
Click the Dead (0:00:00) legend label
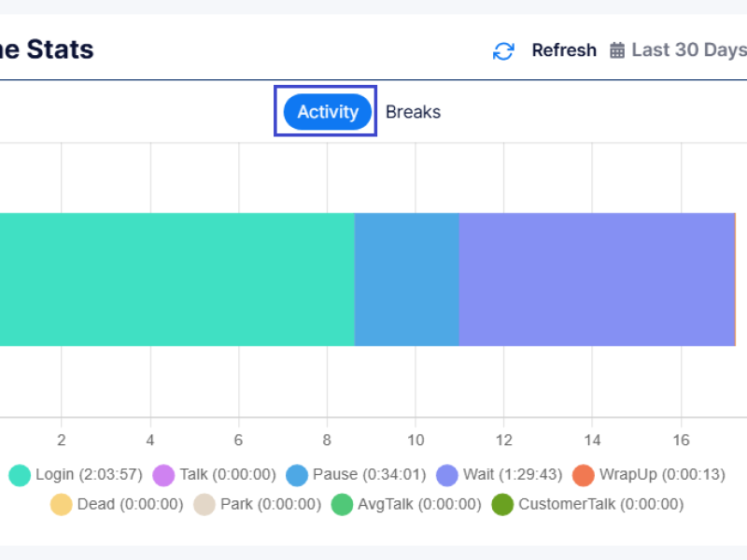coord(130,504)
